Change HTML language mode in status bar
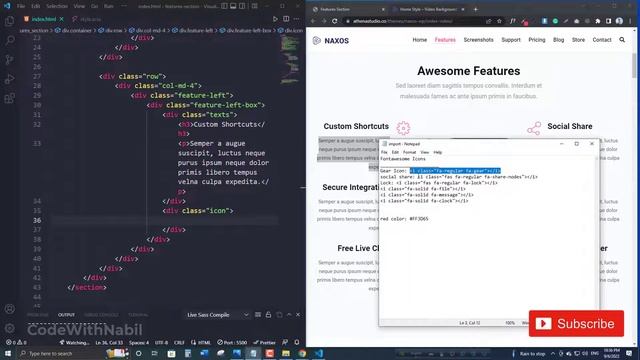This screenshot has width=640, height=360. coord(201,342)
